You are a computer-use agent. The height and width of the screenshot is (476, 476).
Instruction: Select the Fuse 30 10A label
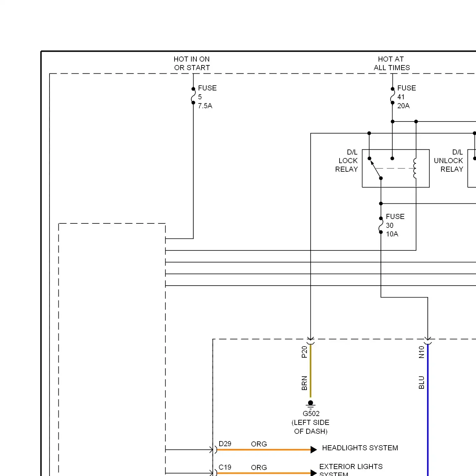coord(395,225)
